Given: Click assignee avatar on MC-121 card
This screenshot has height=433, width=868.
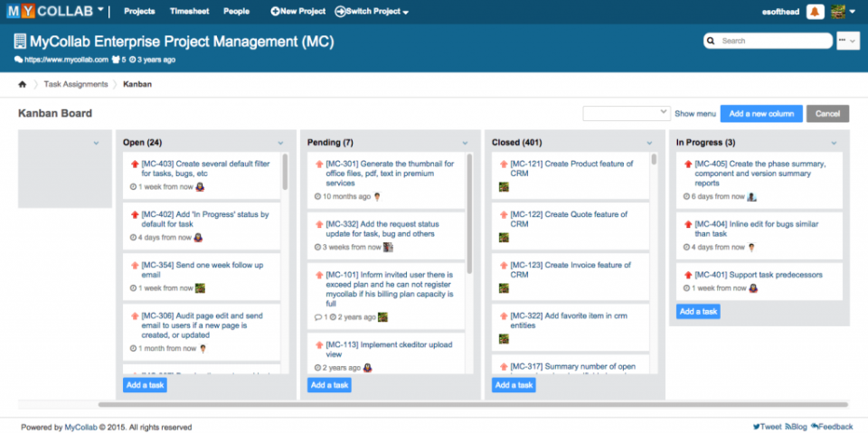Looking at the screenshot, I should [x=504, y=187].
